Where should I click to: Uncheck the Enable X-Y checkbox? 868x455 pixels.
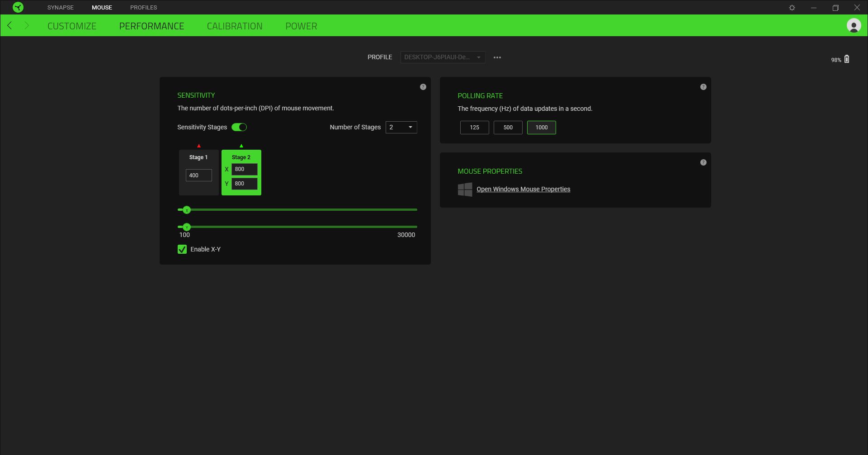(x=182, y=249)
